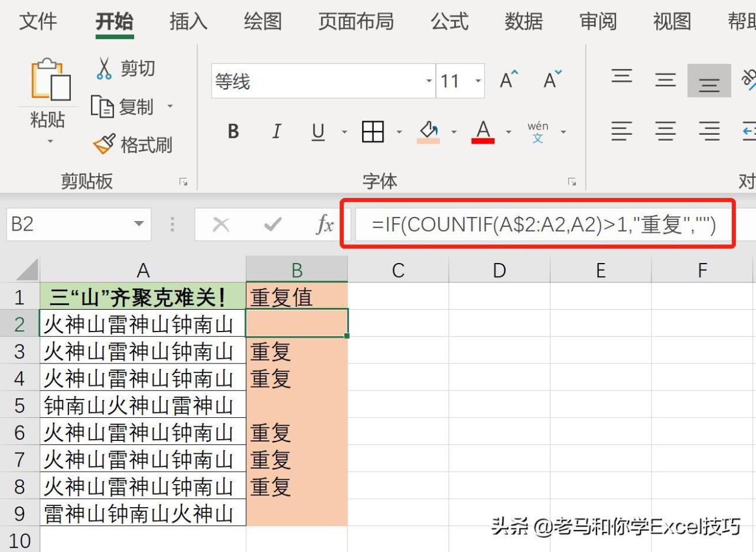The image size is (756, 552).
Task: Select row 5 header
Action: click(x=19, y=405)
